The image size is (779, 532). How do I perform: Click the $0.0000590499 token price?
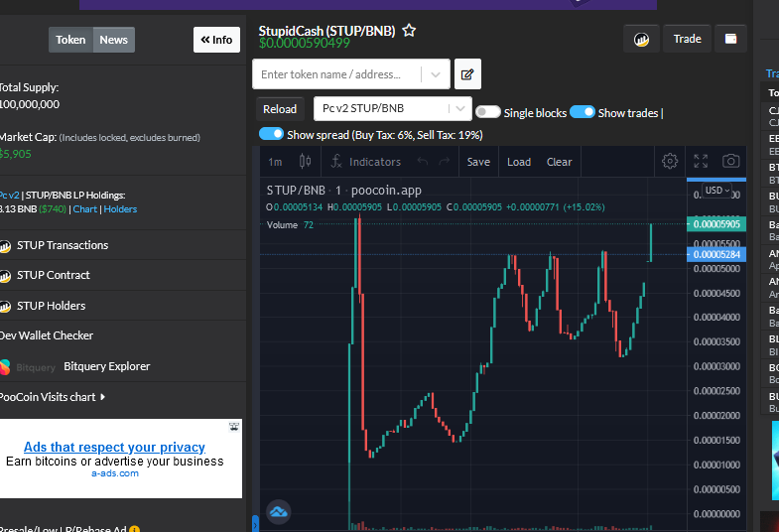click(x=304, y=44)
